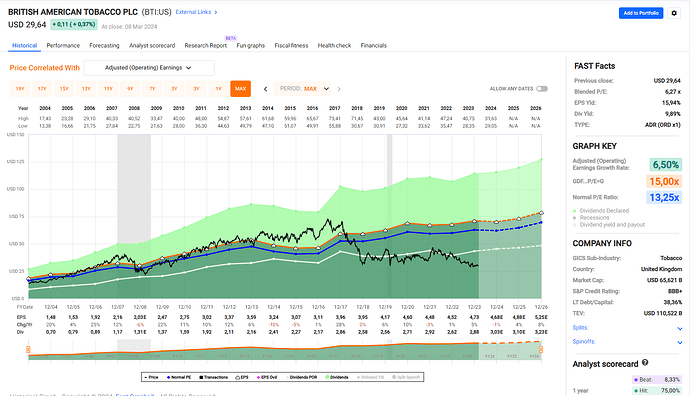Click Dividend yield and payout key entry
690x396 pixels.
(609, 225)
